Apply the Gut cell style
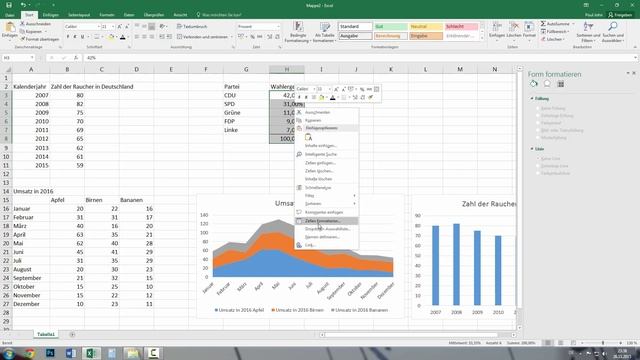The image size is (640, 360). 391,27
